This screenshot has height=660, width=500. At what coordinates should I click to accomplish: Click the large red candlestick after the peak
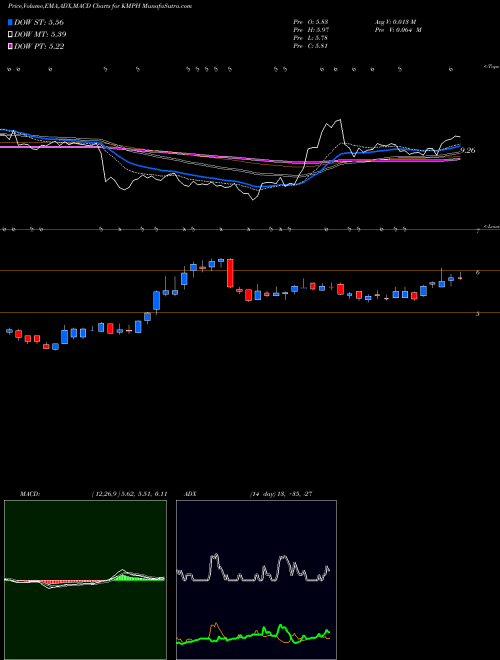(x=230, y=273)
